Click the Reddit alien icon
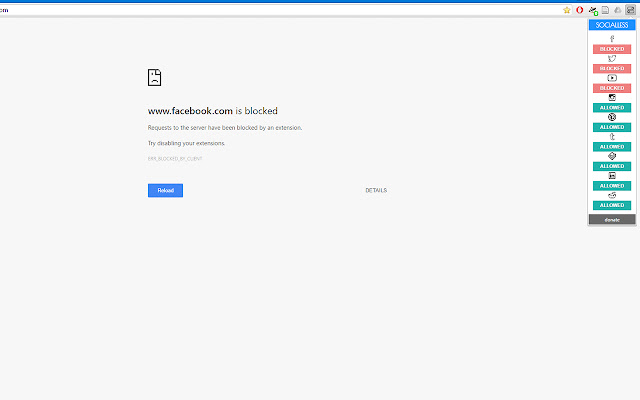The width and height of the screenshot is (640, 400). tap(612, 195)
